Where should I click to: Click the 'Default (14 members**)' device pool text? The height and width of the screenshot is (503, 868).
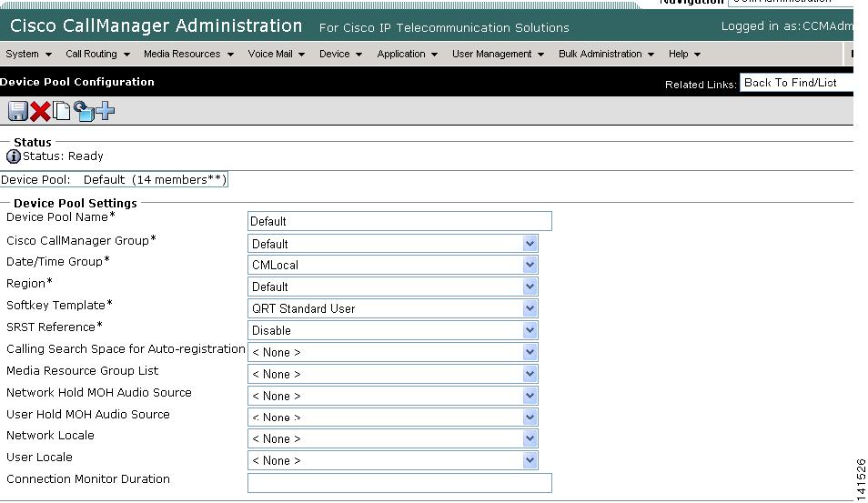(x=155, y=180)
